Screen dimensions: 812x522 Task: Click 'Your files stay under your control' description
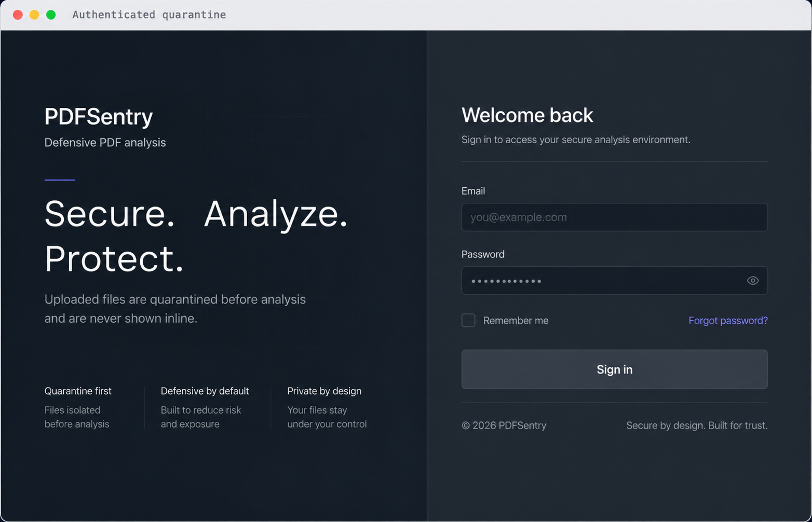pos(327,417)
